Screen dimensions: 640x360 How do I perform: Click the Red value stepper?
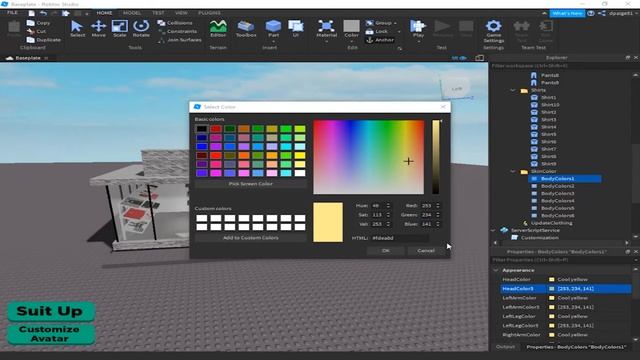click(438, 206)
